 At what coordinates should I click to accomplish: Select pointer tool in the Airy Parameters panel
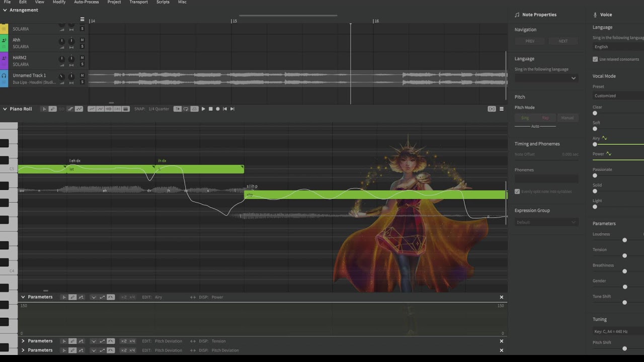[64, 297]
